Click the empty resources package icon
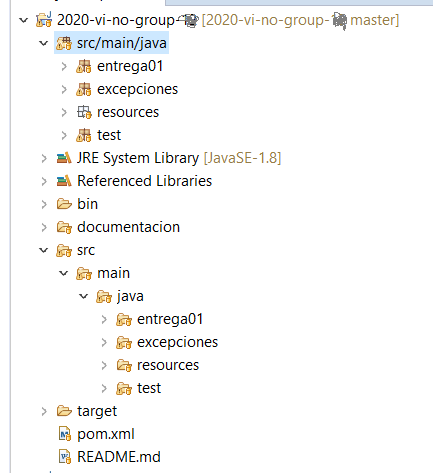This screenshot has width=434, height=473. [84, 112]
